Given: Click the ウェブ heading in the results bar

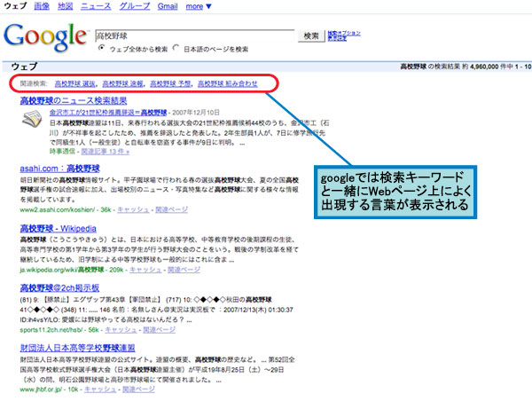Looking at the screenshot, I should coord(24,67).
